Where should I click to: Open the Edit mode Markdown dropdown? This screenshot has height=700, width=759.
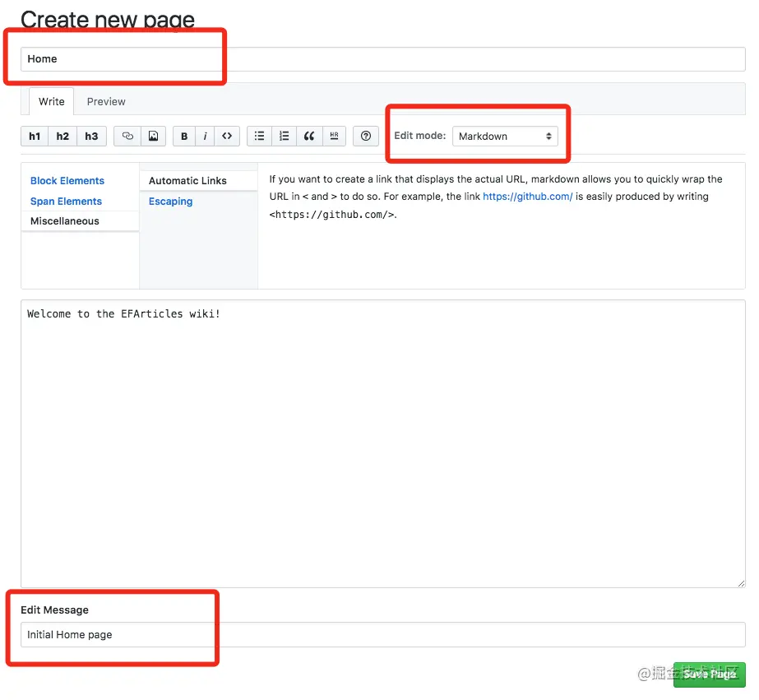(x=505, y=136)
